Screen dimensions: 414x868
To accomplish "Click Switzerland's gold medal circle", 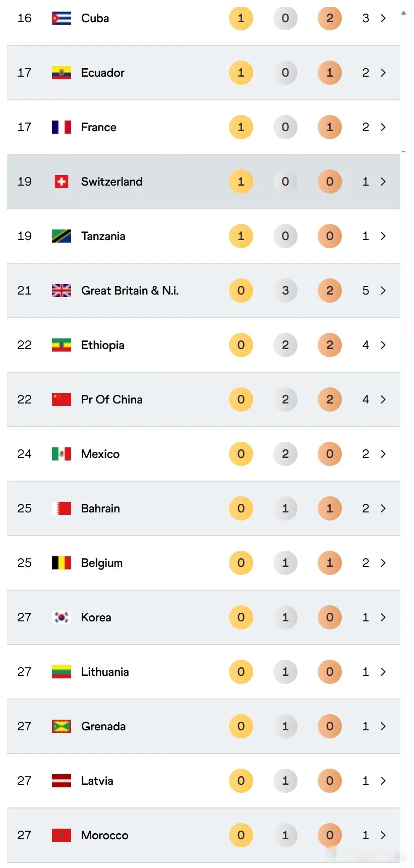I will [241, 182].
